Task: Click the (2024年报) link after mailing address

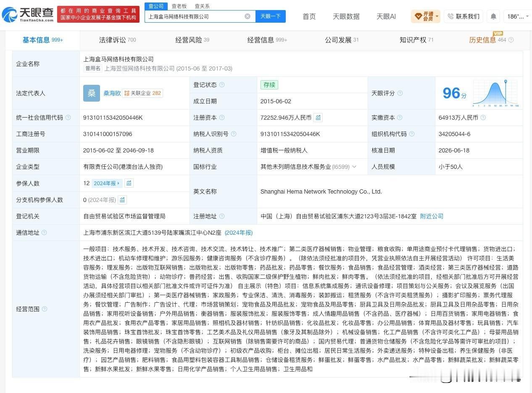Action: click(x=238, y=233)
